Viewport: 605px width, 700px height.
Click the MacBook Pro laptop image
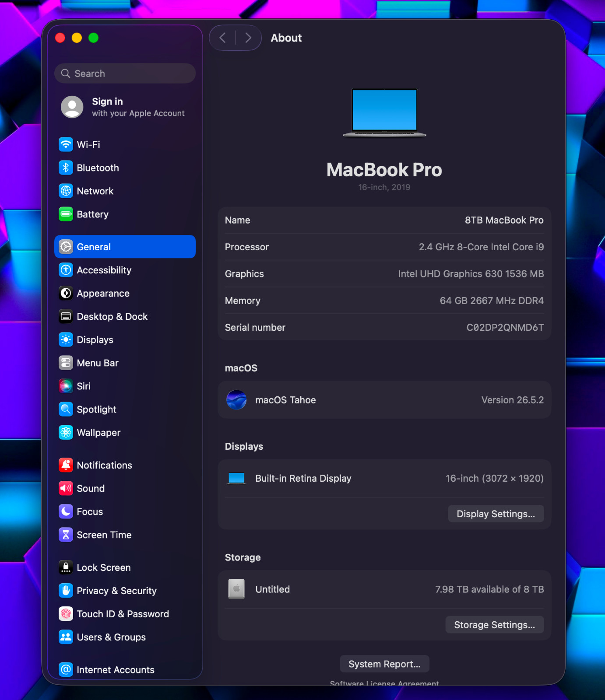(x=384, y=113)
